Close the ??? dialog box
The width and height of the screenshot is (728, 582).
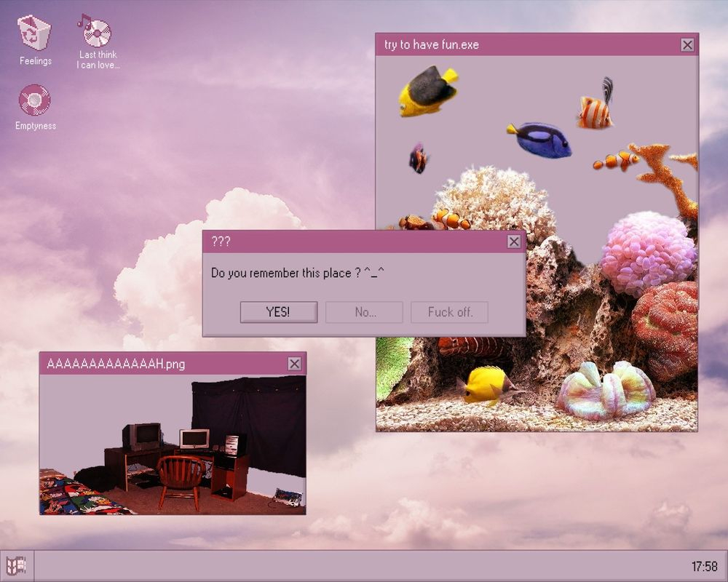[x=514, y=242]
